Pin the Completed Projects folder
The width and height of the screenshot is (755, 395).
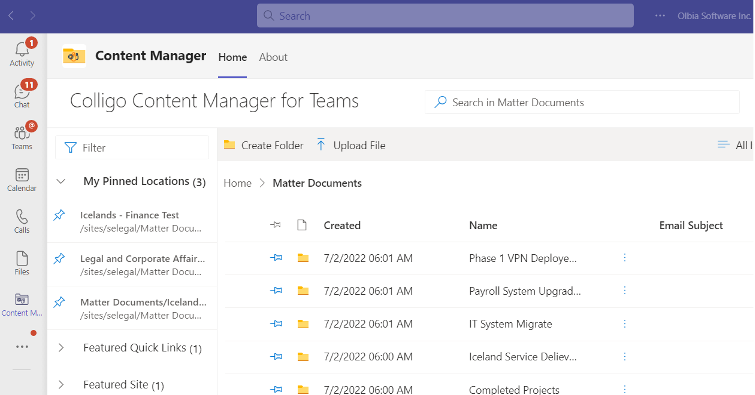[276, 389]
